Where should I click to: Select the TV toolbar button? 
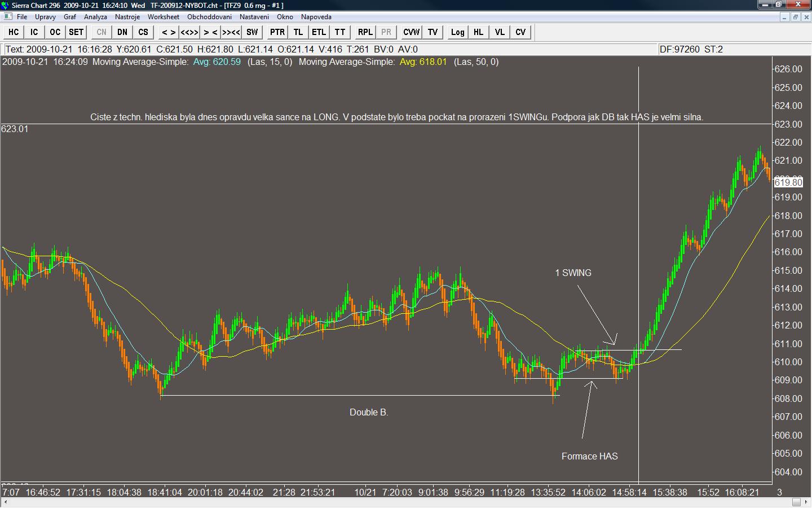433,32
